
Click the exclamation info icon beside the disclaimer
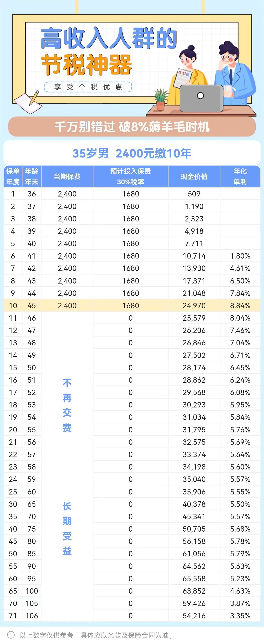coord(11,635)
